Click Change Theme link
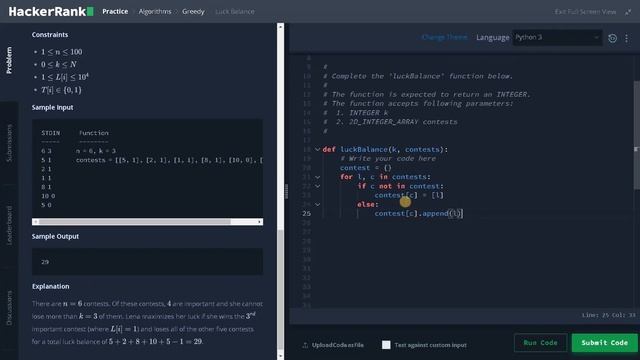This screenshot has height=360, width=640. tap(444, 37)
